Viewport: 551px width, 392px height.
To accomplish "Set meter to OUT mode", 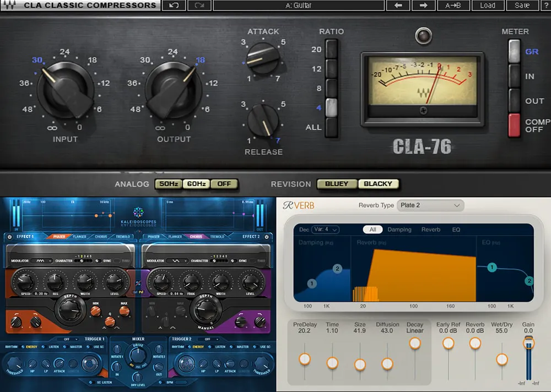I will (x=514, y=100).
